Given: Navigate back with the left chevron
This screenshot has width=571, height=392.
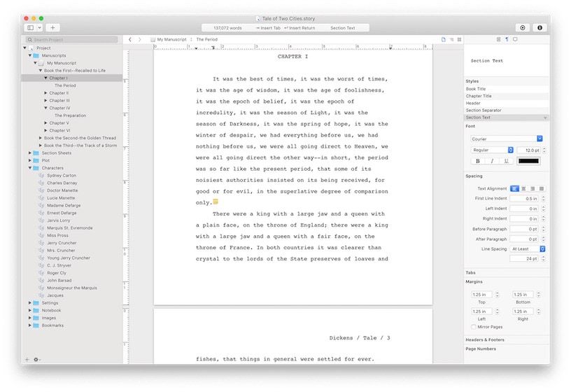Looking at the screenshot, I should coord(130,40).
